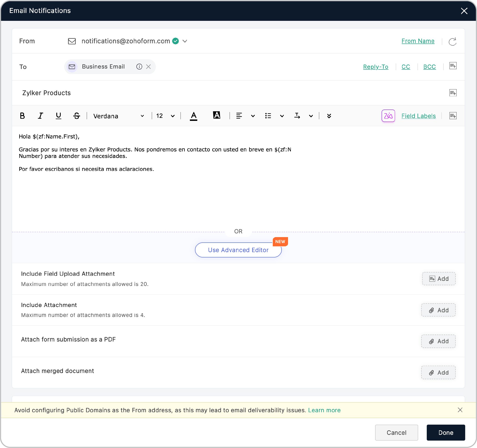Open the Reply-To option

[x=376, y=67]
